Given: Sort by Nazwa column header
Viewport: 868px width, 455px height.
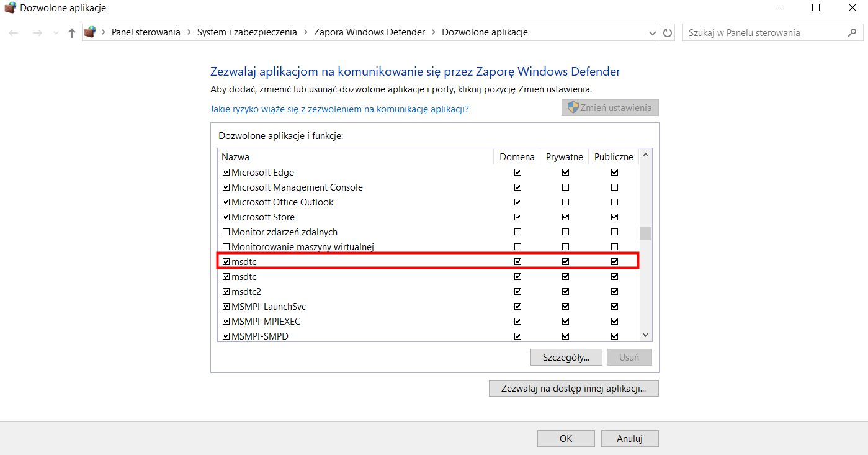Looking at the screenshot, I should point(356,157).
